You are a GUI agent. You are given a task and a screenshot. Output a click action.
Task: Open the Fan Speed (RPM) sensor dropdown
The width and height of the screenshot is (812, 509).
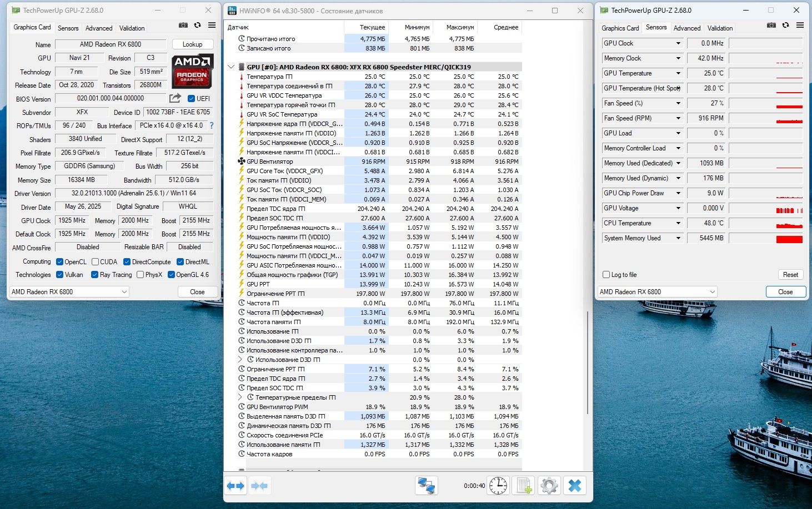pyautogui.click(x=678, y=118)
